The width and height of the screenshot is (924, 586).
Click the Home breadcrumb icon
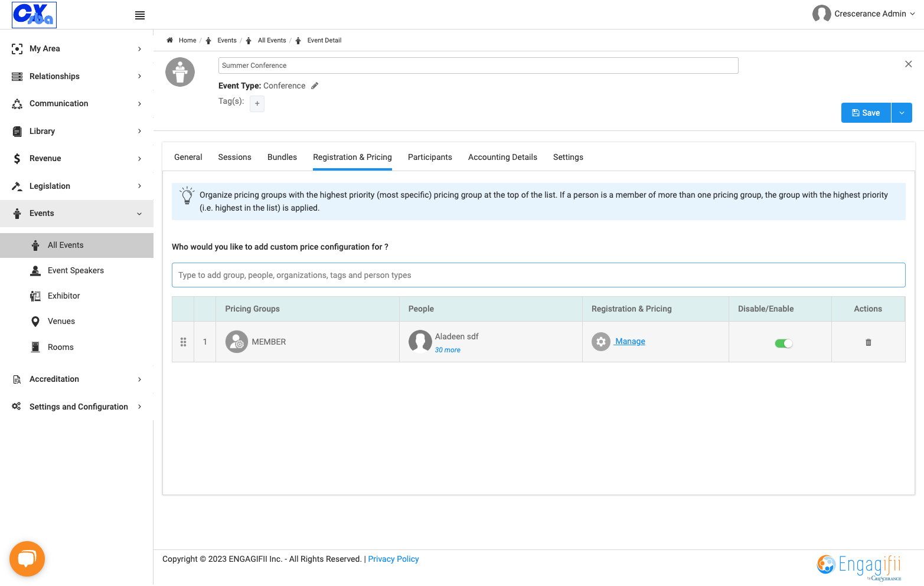tap(169, 40)
